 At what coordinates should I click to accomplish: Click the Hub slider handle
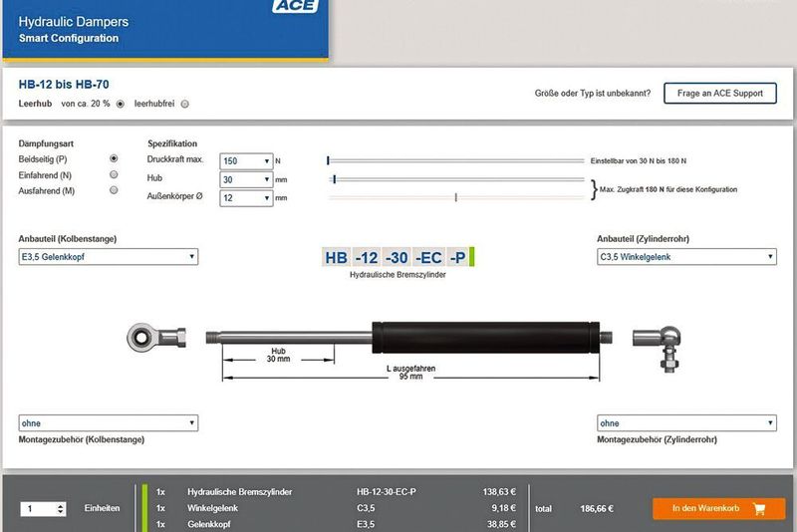click(x=334, y=179)
